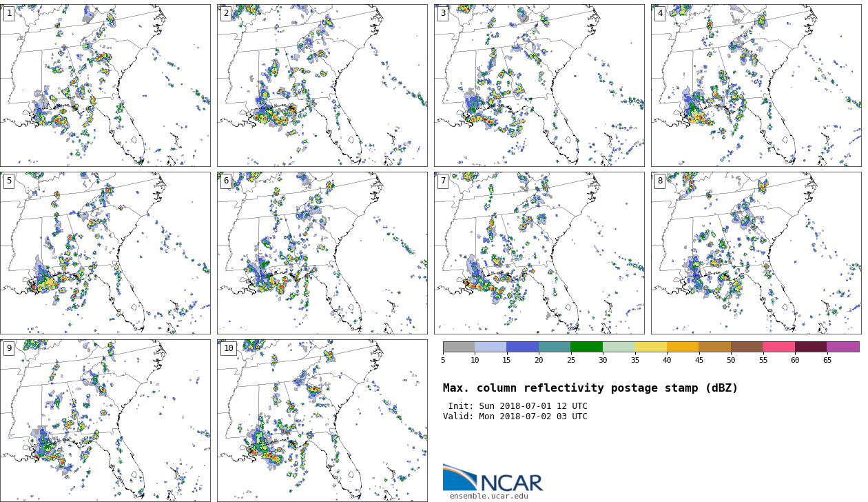This screenshot has width=868, height=502.
Task: Open ensemble member 3 reflectivity map
Action: click(539, 86)
